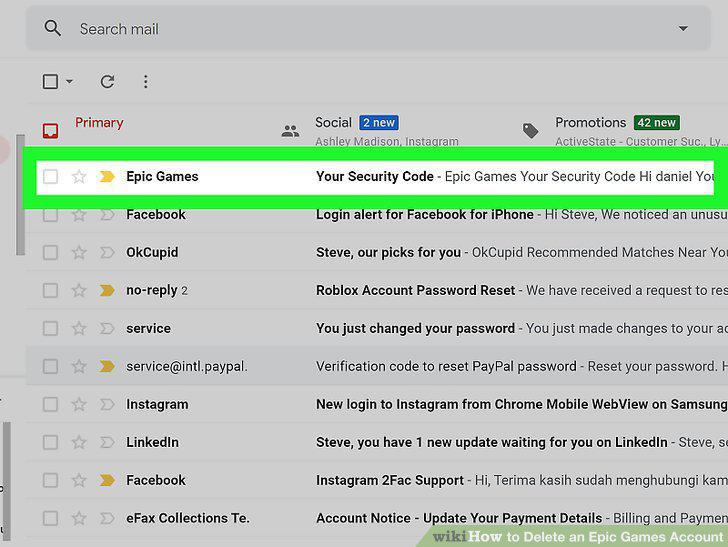
Task: Toggle importance marker on no-reply Roblox email
Action: (107, 291)
